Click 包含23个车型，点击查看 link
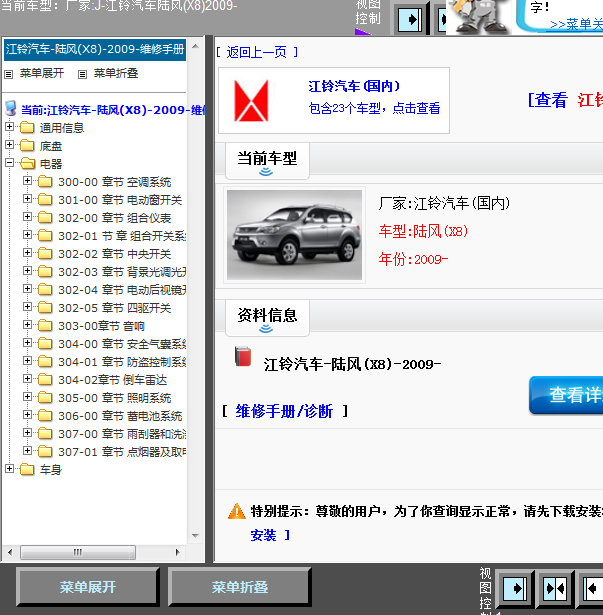 click(374, 108)
